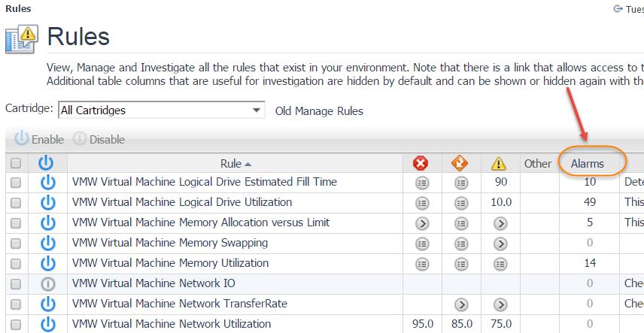Click the Other column header
The height and width of the screenshot is (333, 644).
538,163
